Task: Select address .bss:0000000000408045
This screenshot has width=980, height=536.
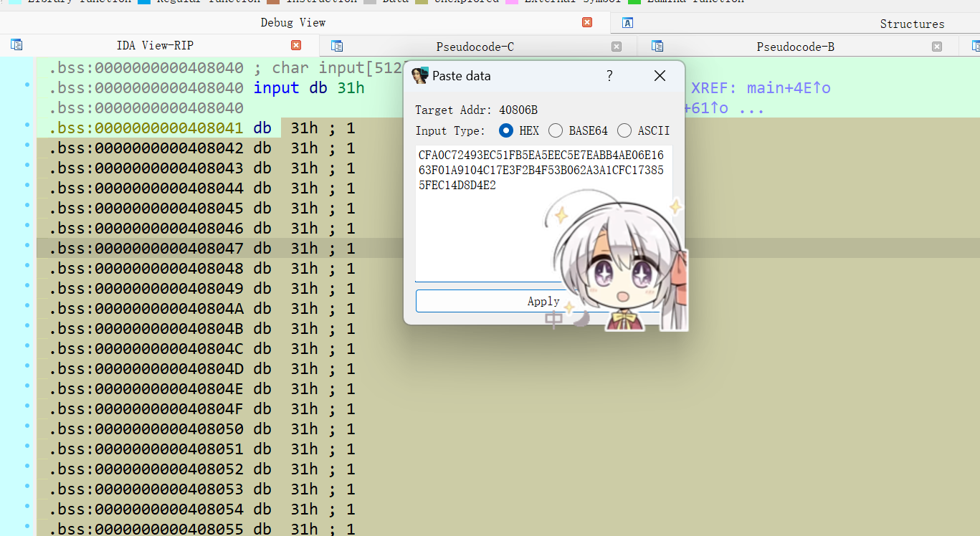Action: (x=146, y=208)
